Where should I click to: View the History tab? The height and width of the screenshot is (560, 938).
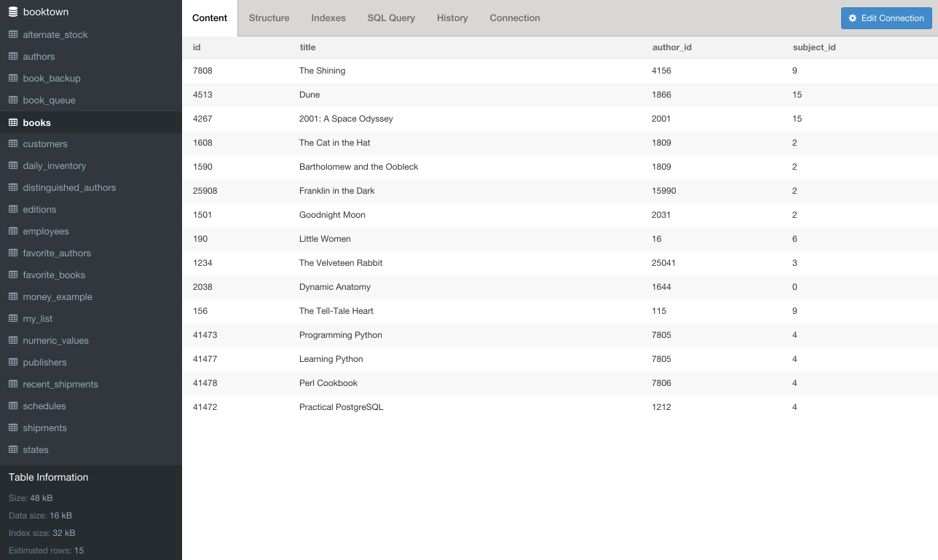coord(452,18)
